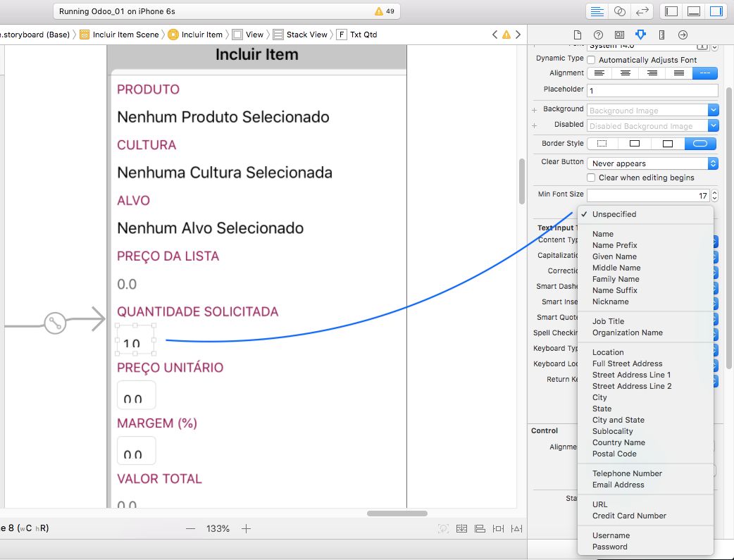Click the 133% zoom level

218,528
